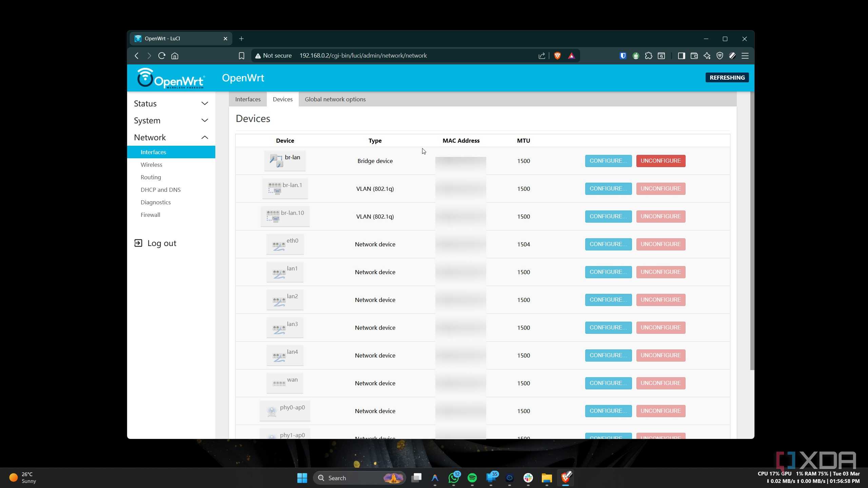Open Brave Shields lion icon

pos(557,56)
